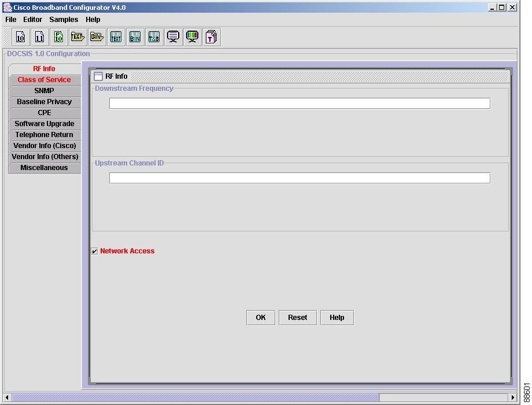Switch to the Class of Service section
This screenshot has width=532, height=405.
pyautogui.click(x=44, y=79)
